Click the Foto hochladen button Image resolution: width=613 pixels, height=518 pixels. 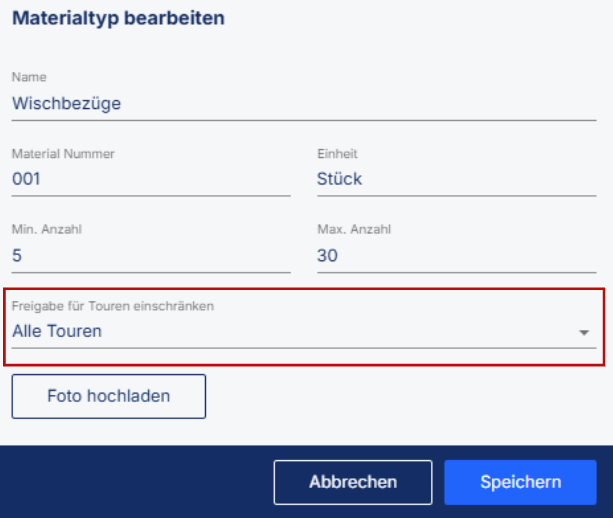coord(109,396)
